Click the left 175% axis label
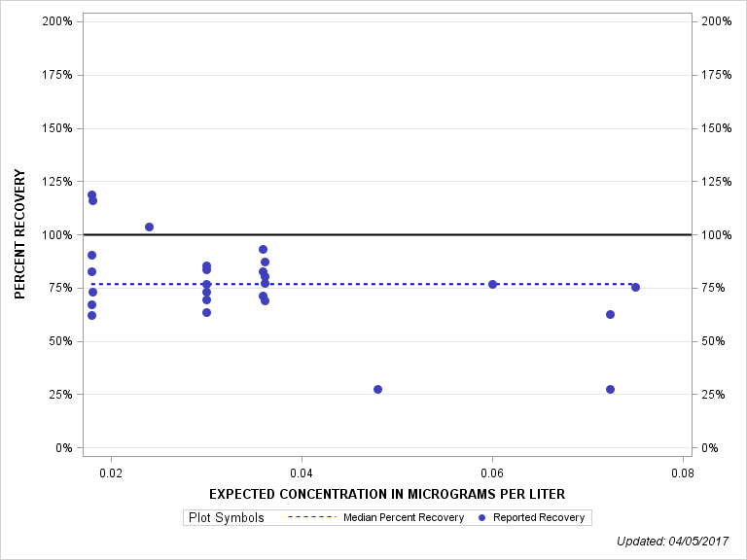Viewport: 747px width, 560px height. (x=57, y=75)
